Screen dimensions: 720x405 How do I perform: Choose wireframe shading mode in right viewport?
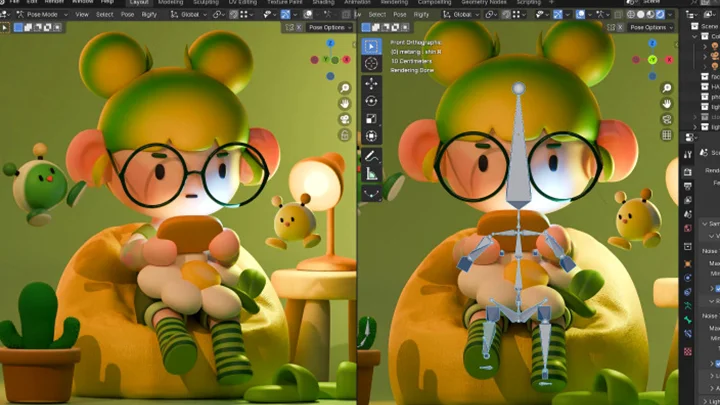click(x=631, y=15)
